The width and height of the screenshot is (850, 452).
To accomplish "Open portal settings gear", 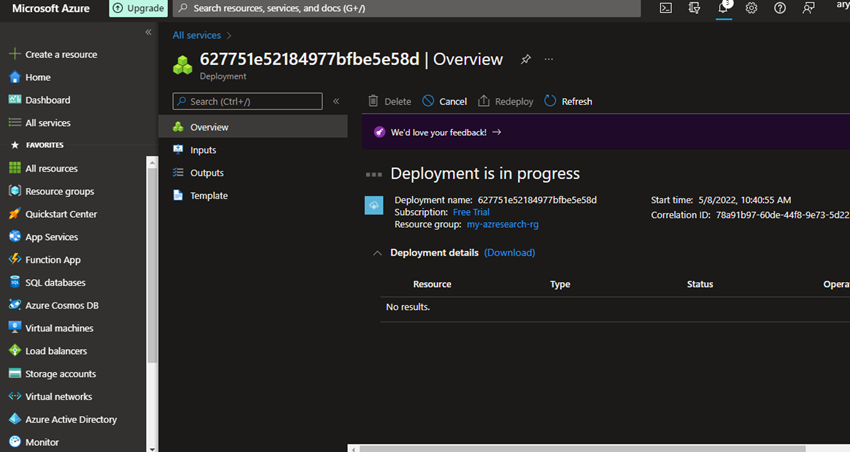I will [x=751, y=8].
